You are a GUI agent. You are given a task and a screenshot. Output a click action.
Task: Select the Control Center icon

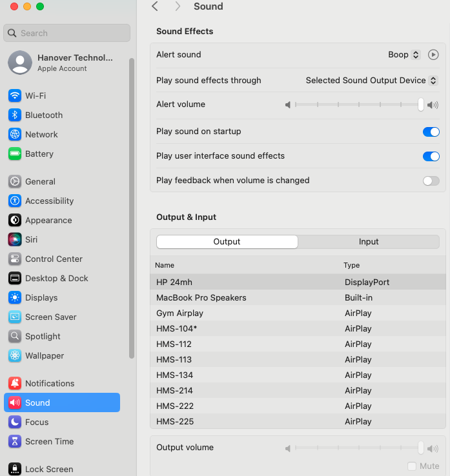point(15,259)
